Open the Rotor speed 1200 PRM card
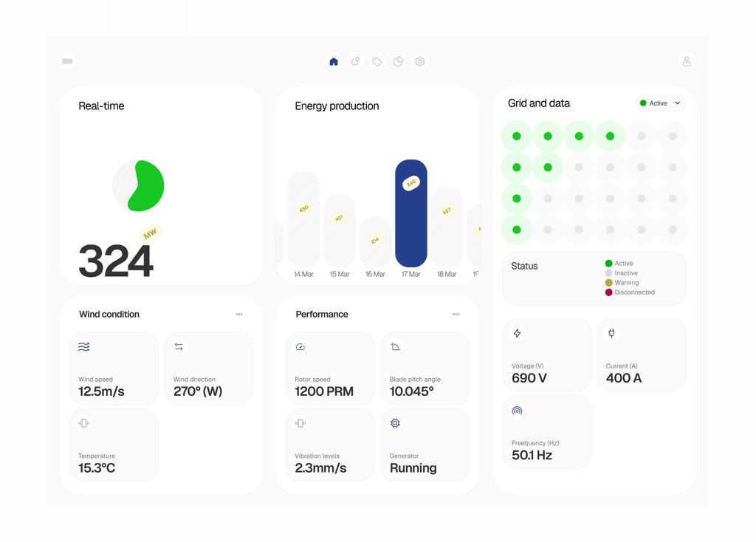The width and height of the screenshot is (756, 542). pyautogui.click(x=330, y=368)
